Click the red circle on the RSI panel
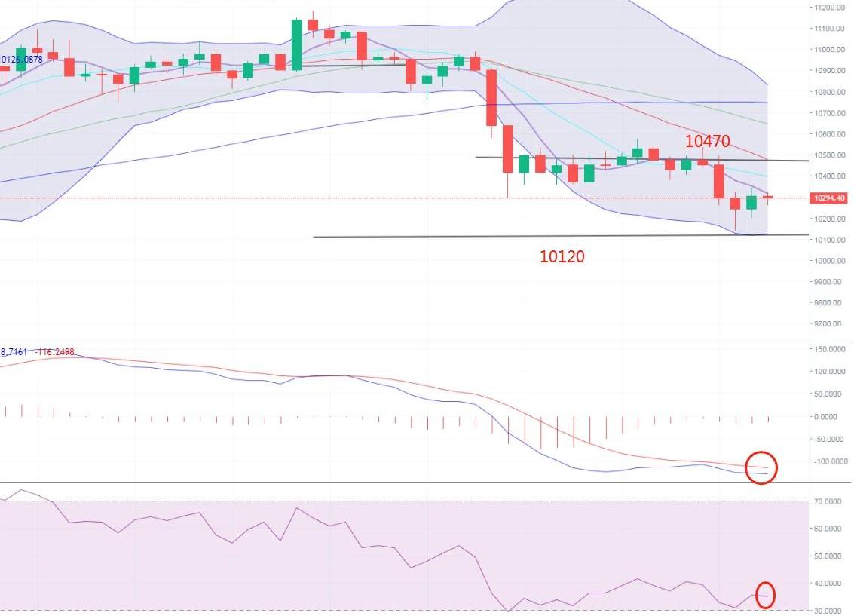 765,595
